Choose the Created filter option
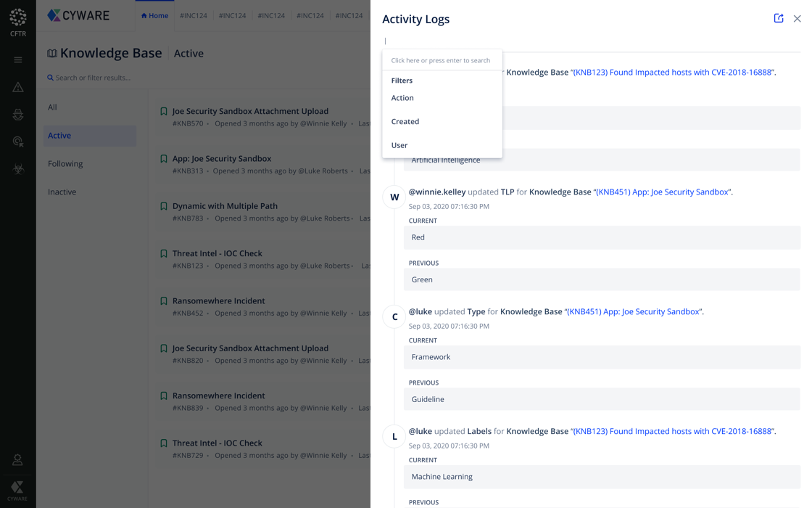 click(405, 122)
